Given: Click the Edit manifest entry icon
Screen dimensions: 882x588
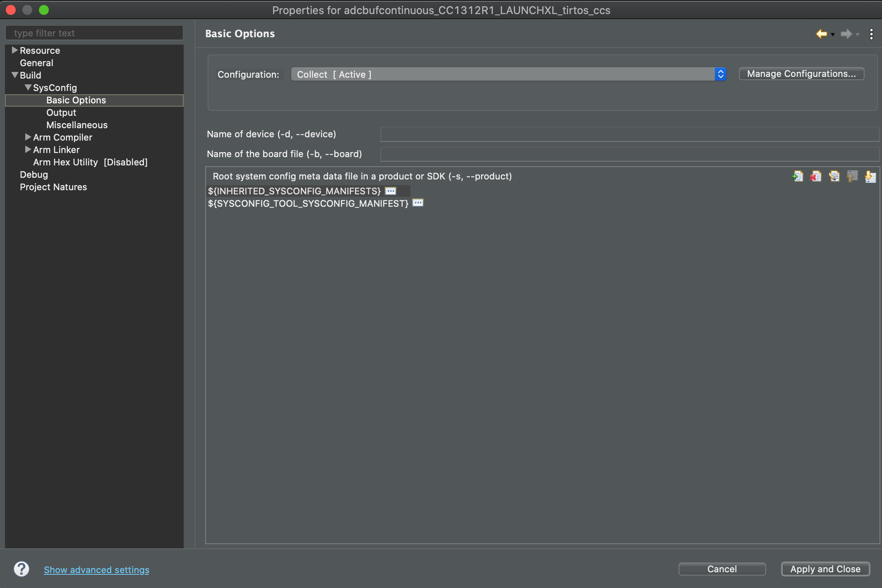Looking at the screenshot, I should (x=834, y=177).
